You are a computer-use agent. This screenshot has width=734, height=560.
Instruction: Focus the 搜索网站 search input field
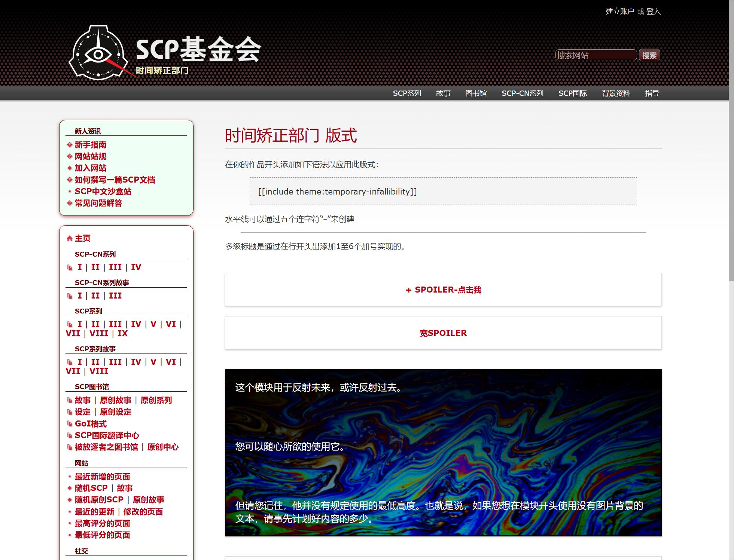[x=596, y=55]
